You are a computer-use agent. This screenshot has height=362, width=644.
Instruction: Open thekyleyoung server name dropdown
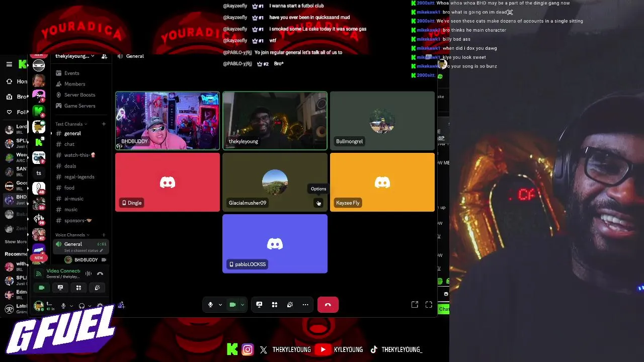click(x=74, y=56)
